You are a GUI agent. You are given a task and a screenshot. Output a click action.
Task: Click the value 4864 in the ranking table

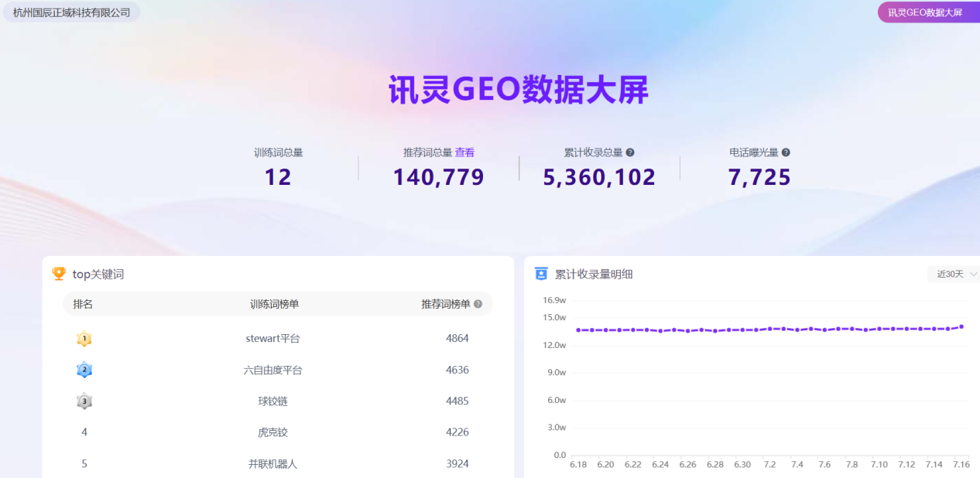coord(457,339)
